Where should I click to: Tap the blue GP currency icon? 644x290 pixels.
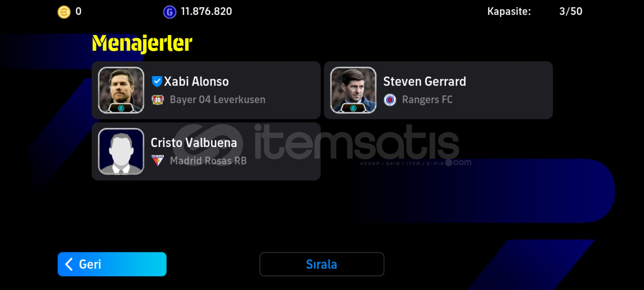(x=170, y=12)
